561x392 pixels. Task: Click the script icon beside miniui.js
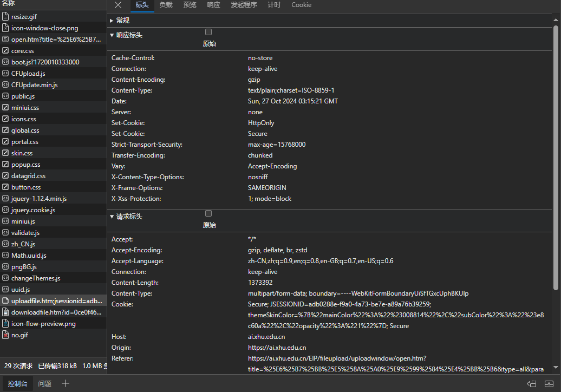coord(5,221)
